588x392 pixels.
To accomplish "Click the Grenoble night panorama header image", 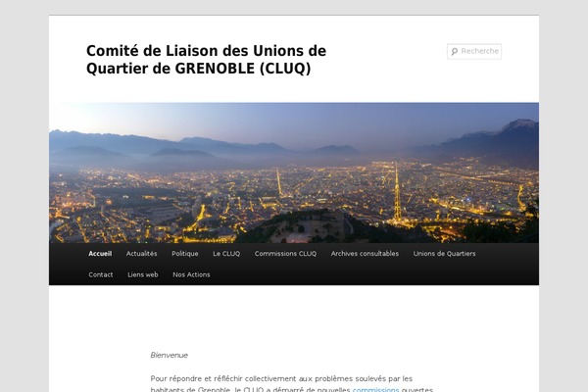I will [294, 172].
